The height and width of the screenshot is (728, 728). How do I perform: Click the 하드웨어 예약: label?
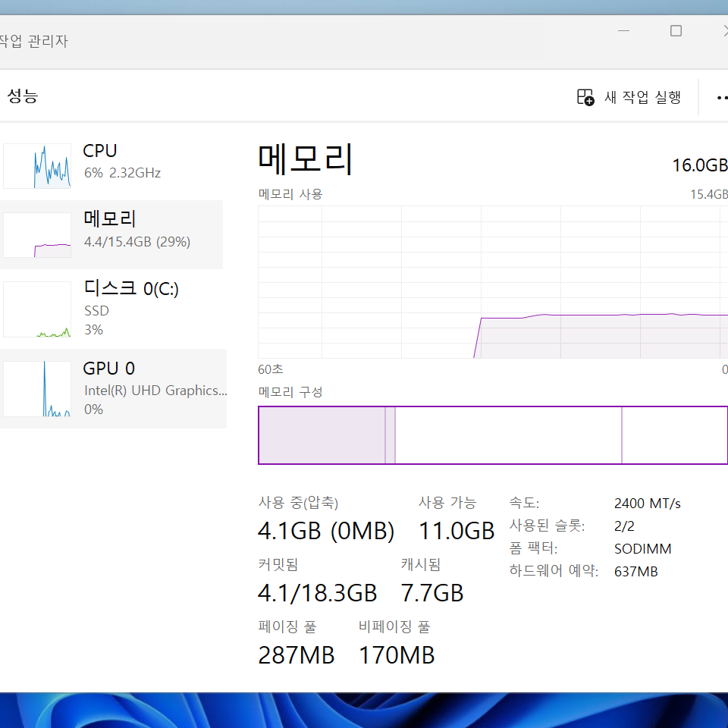pos(554,570)
